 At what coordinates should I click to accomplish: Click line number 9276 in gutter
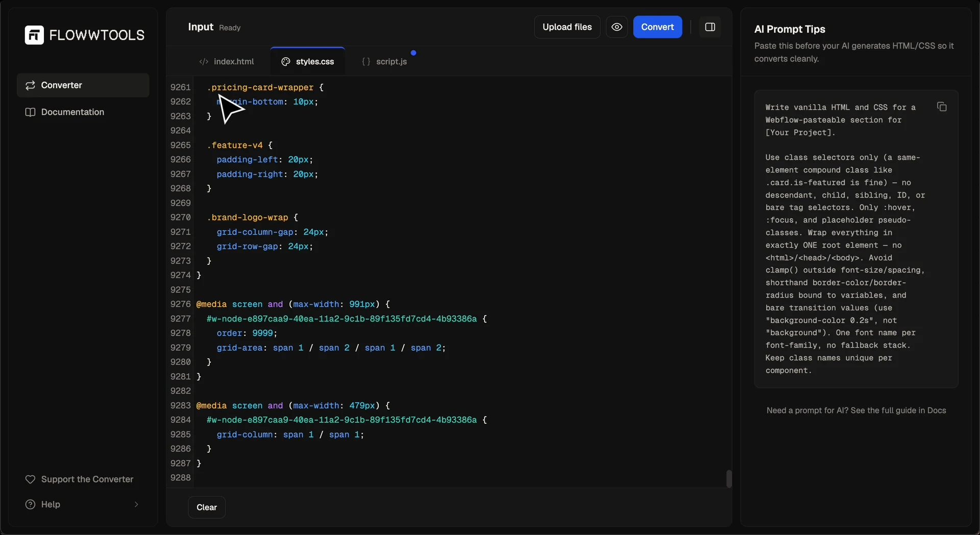click(180, 304)
